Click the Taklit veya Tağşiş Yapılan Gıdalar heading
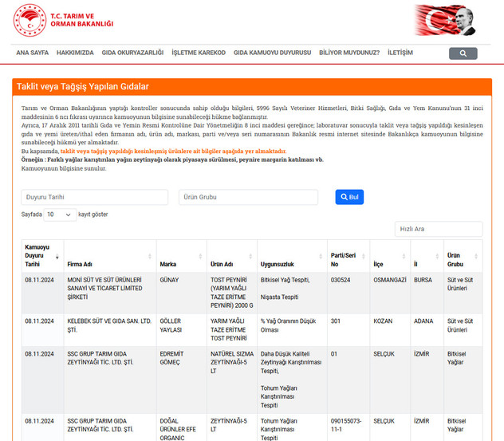Image resolution: width=504 pixels, height=441 pixels. click(x=83, y=86)
